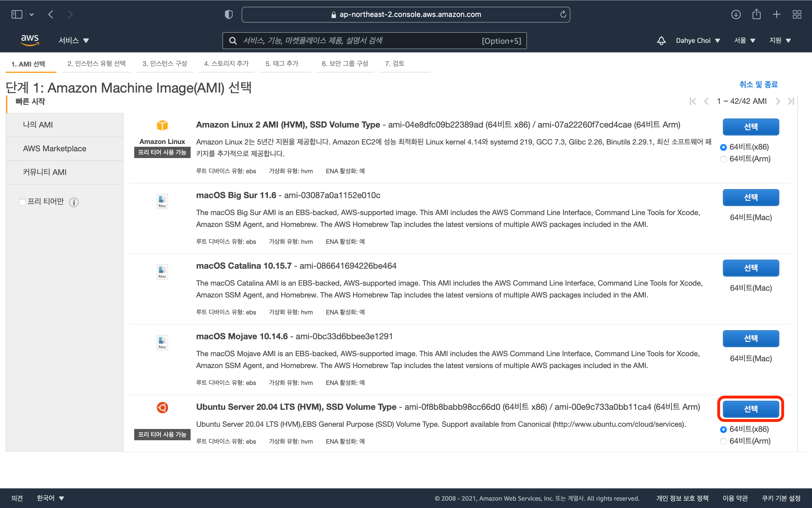Go to AWS console home logo
The height and width of the screenshot is (508, 812).
pyautogui.click(x=30, y=40)
